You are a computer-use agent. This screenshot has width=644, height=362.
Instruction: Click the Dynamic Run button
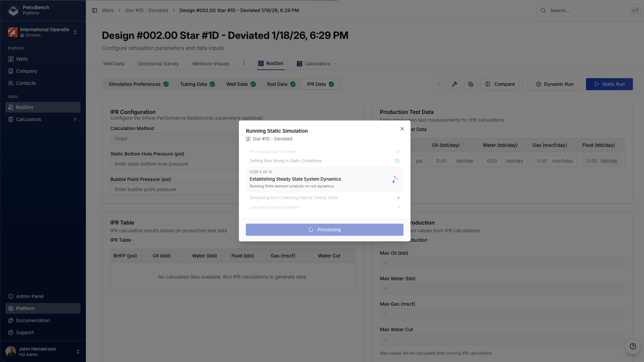554,84
